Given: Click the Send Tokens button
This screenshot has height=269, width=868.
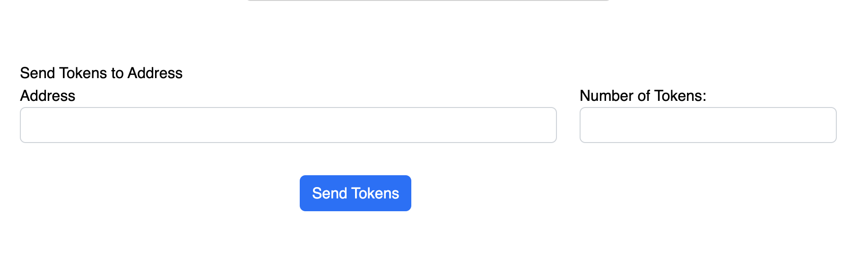Looking at the screenshot, I should [x=355, y=193].
